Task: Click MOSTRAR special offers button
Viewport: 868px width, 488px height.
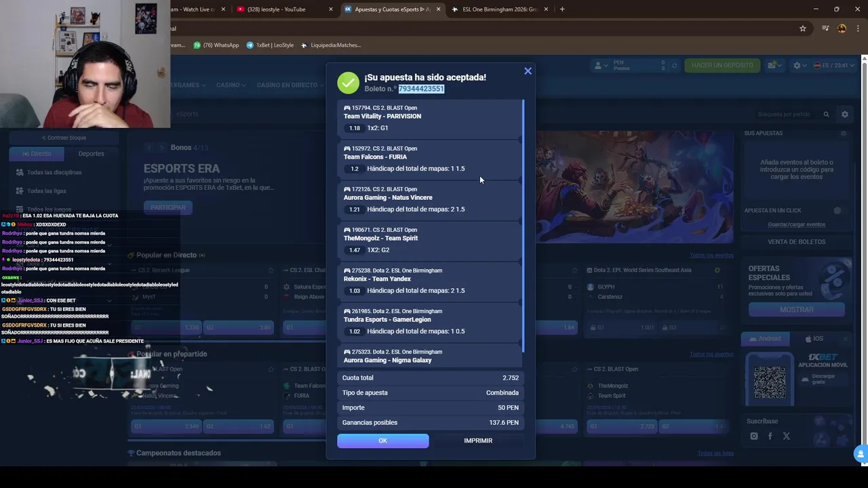Action: tap(797, 310)
